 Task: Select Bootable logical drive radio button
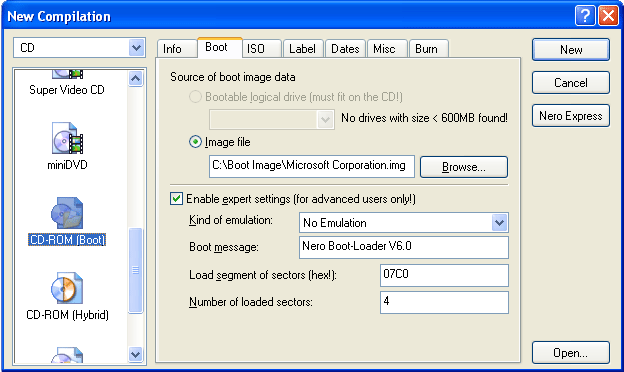195,97
